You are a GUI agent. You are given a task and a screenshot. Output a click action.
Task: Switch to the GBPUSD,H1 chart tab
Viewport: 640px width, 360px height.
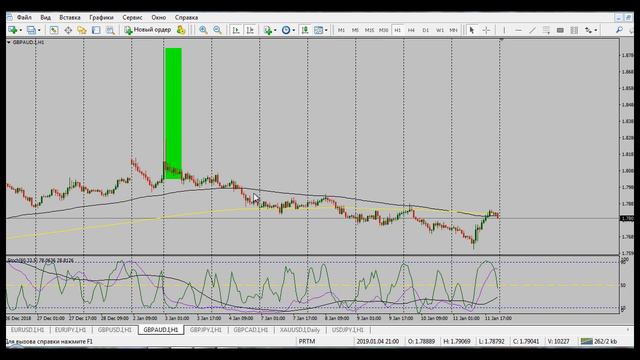pos(115,330)
